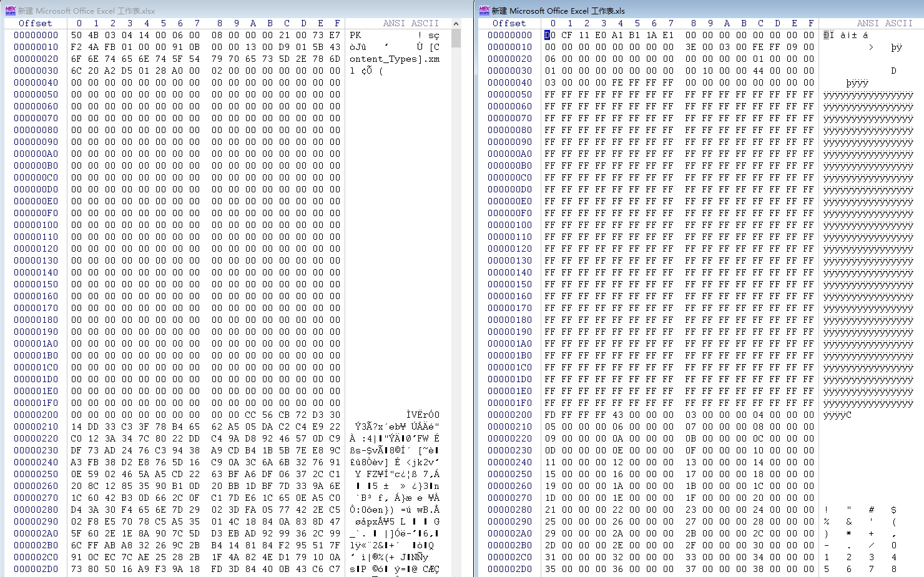Click offset 000002C0 in the xls window
The height and width of the screenshot is (577, 924).
[x=509, y=557]
